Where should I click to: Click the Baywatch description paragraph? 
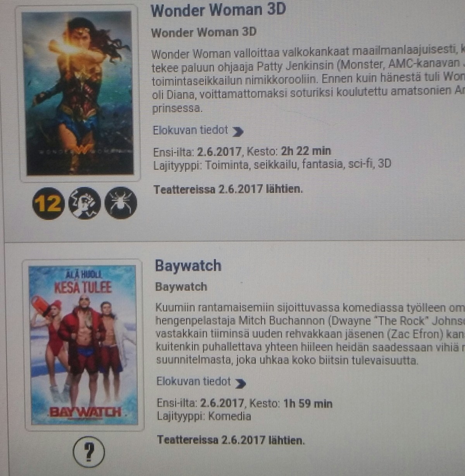pyautogui.click(x=310, y=334)
